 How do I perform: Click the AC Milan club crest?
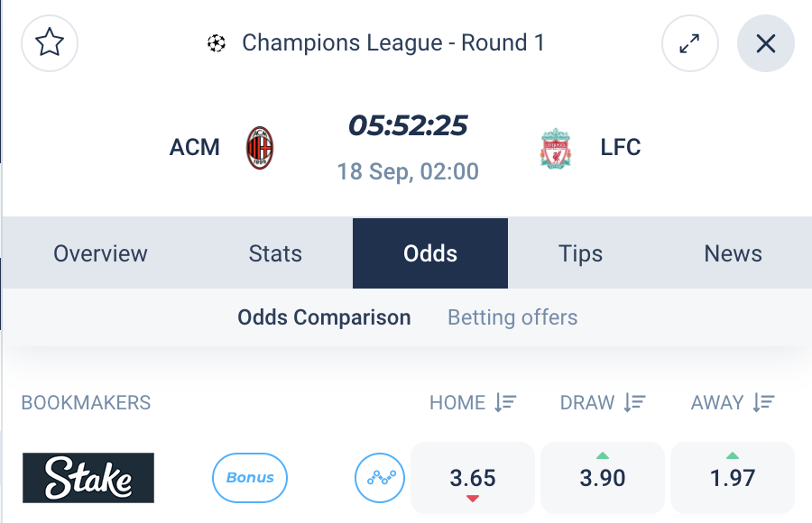(x=260, y=148)
